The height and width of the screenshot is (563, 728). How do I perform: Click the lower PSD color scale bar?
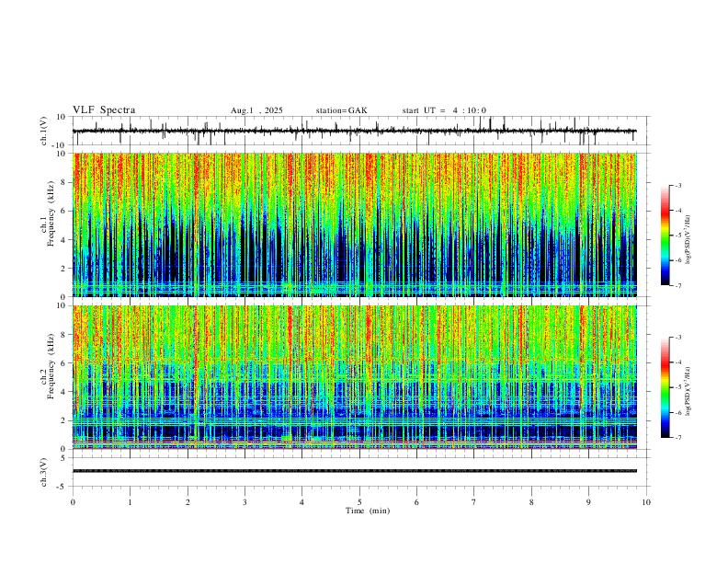(x=665, y=387)
